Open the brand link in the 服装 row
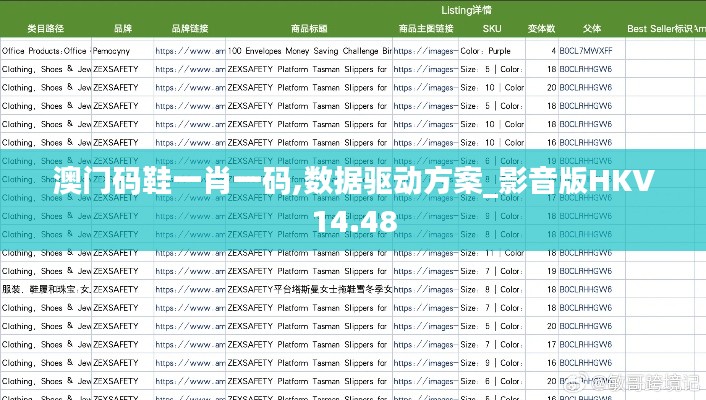Image resolution: width=706 pixels, height=400 pixels. [190, 290]
